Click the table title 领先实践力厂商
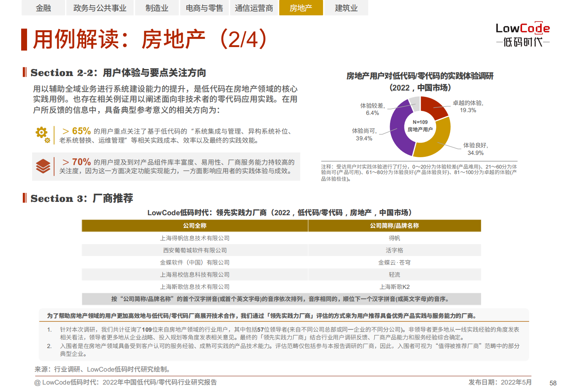Screen dimensions: 566x392 tap(279, 212)
